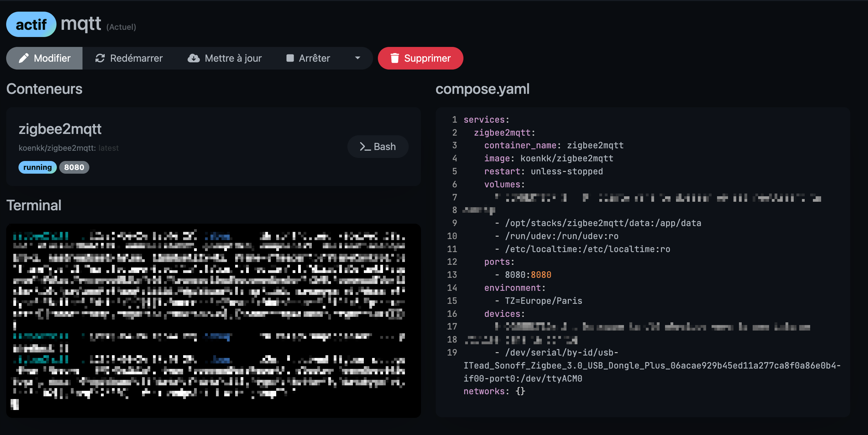
Task: Click the koenkk/zigbee2mqtt image text
Action: [x=57, y=148]
